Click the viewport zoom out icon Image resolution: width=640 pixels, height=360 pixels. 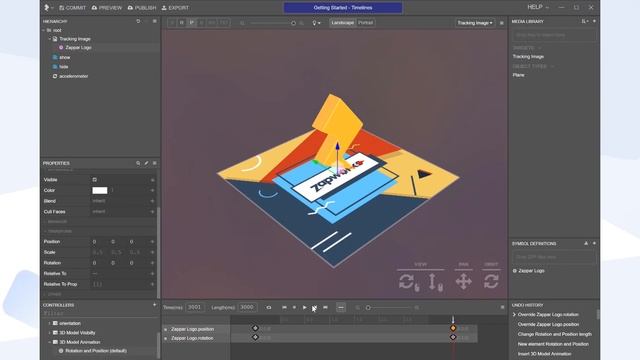coord(242,23)
